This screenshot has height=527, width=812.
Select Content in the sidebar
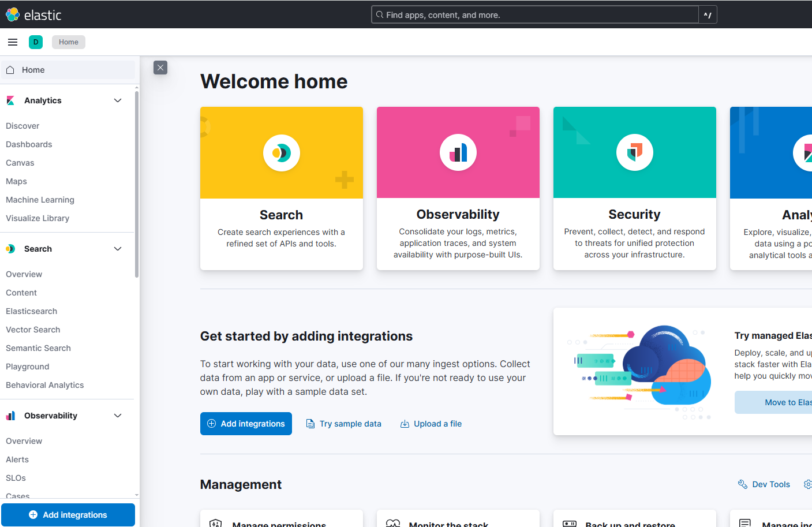[x=21, y=293]
